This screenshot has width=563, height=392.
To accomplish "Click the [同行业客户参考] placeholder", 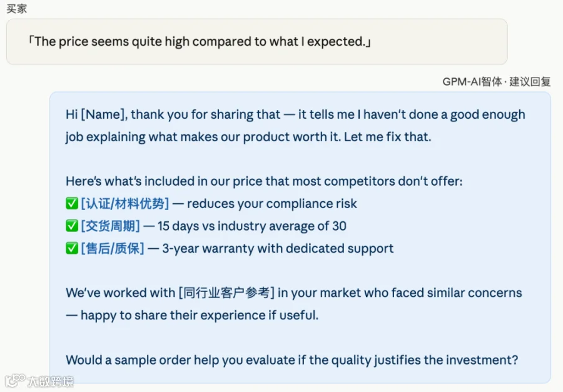I will (x=226, y=293).
